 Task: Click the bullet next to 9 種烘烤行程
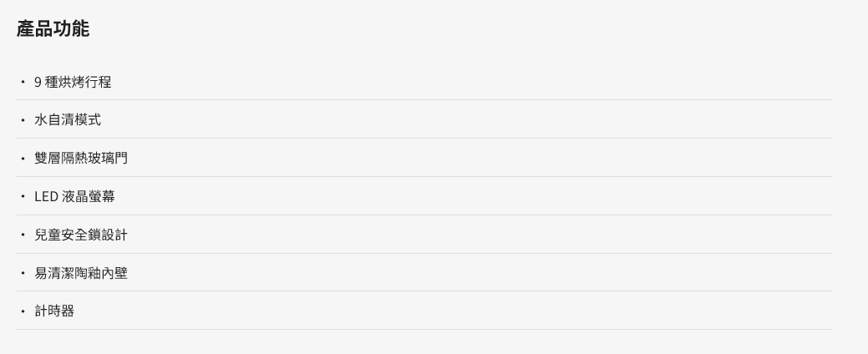point(23,82)
